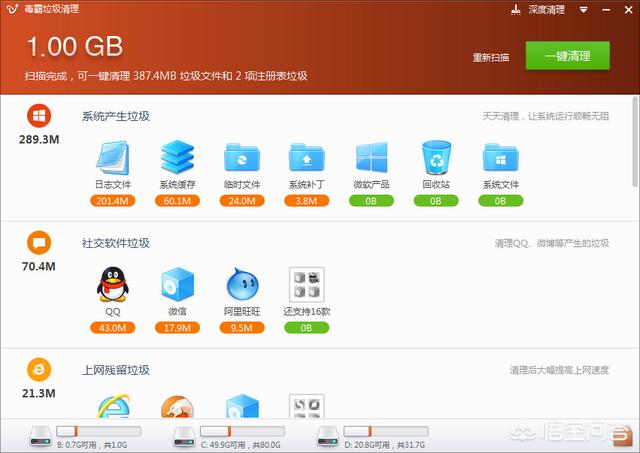Screen dimensions: 640x453
Task: Click the 扫描完成 scan summary text
Action: pyautogui.click(x=166, y=76)
